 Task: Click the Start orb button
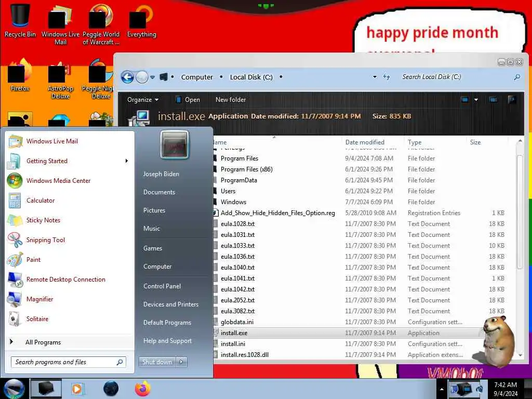pos(14,389)
